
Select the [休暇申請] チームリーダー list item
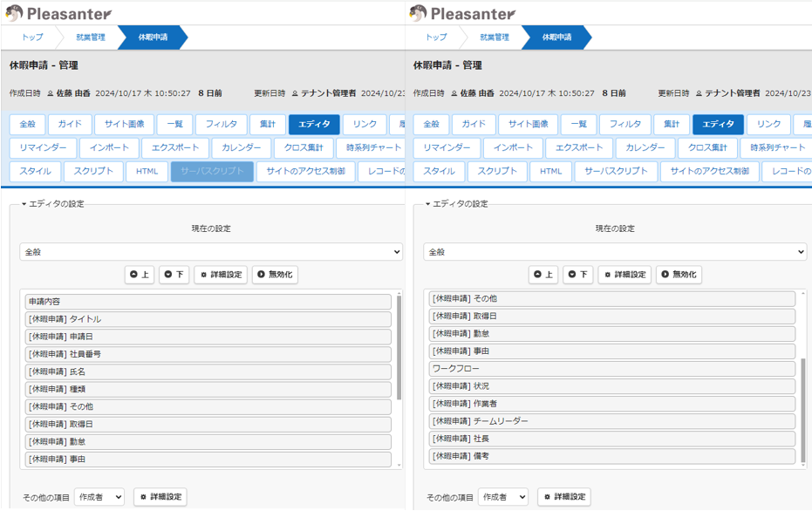611,421
